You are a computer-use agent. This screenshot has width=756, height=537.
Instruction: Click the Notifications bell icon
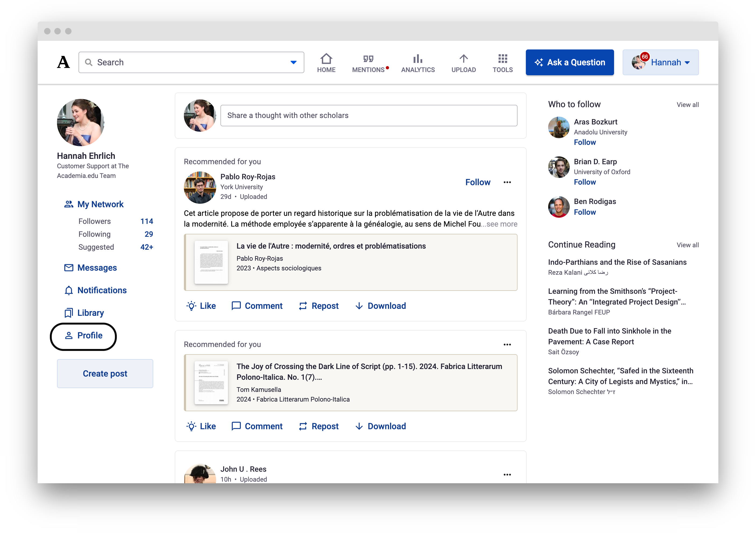[x=69, y=290]
